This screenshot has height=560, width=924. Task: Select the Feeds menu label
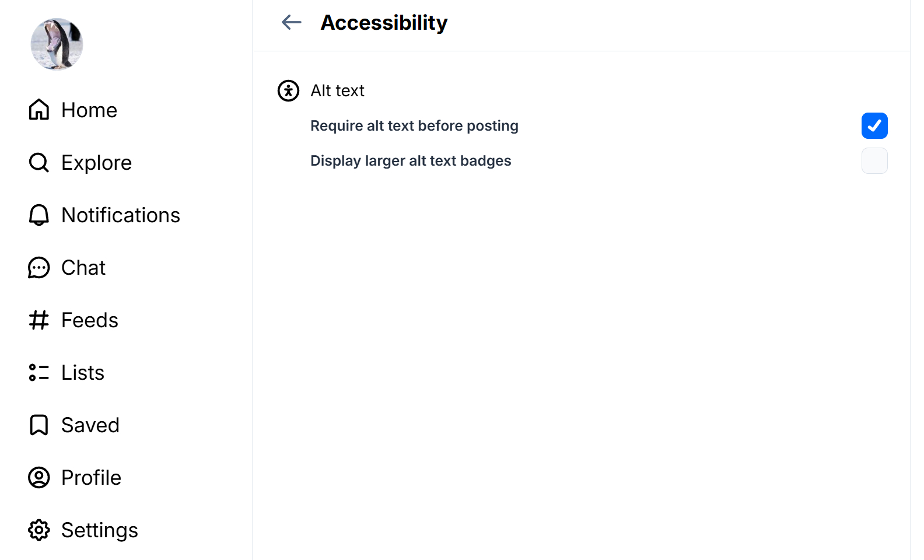click(x=90, y=320)
